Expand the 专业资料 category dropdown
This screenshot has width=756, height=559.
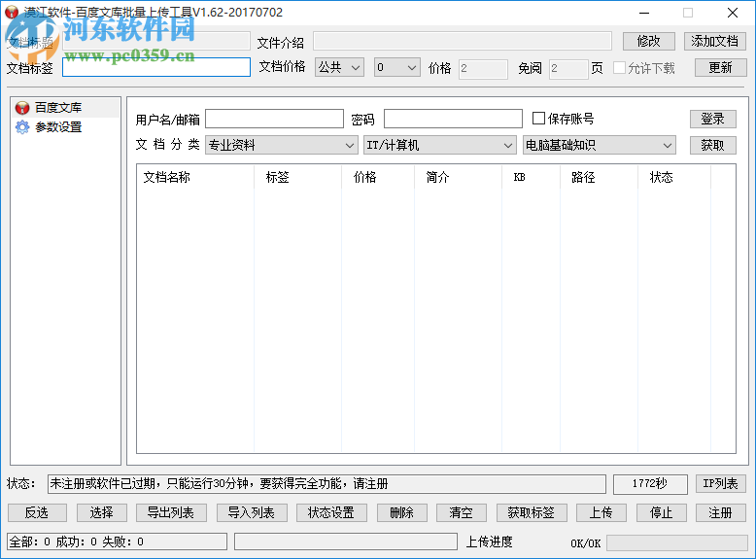point(282,145)
